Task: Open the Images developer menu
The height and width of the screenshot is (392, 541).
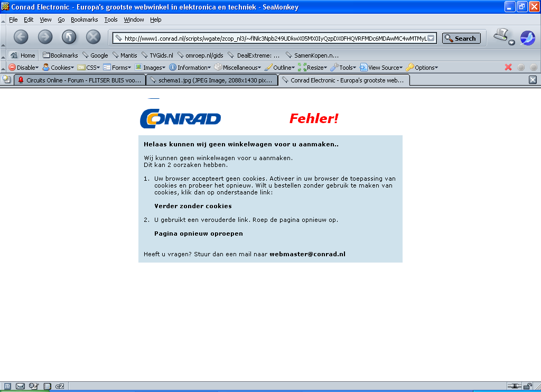Action: [x=151, y=68]
